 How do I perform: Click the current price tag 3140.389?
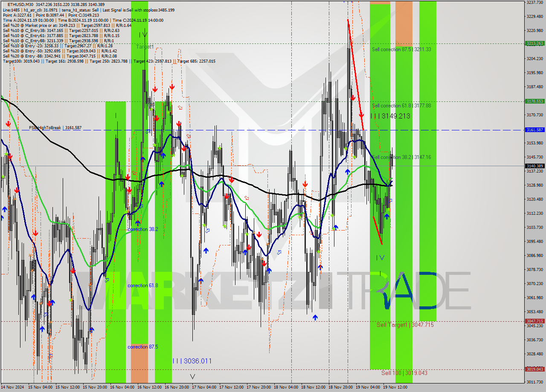coord(535,166)
